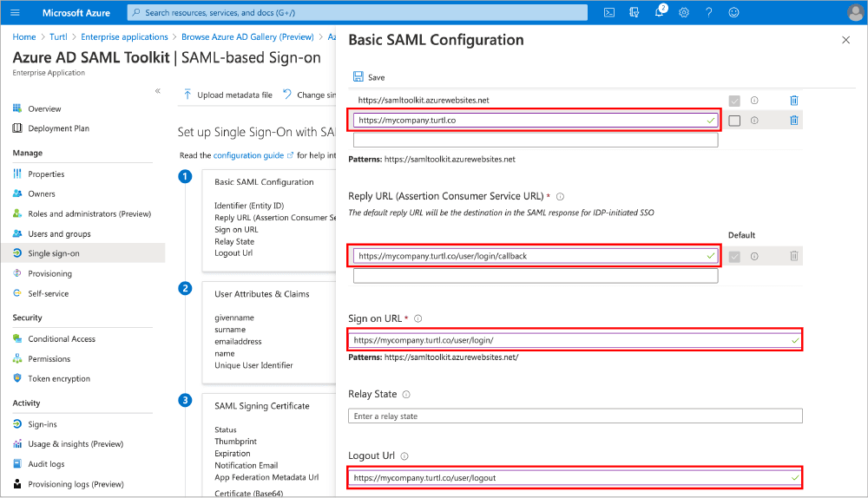Click info icon beside Relay State
Viewport: 868px width, 498px height.
(x=406, y=395)
